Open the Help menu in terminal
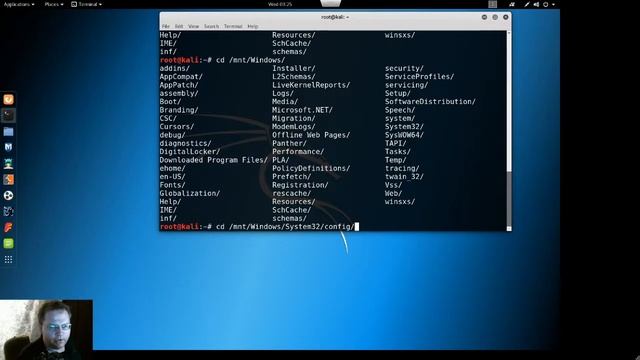Image resolution: width=640 pixels, height=360 pixels. [253, 26]
